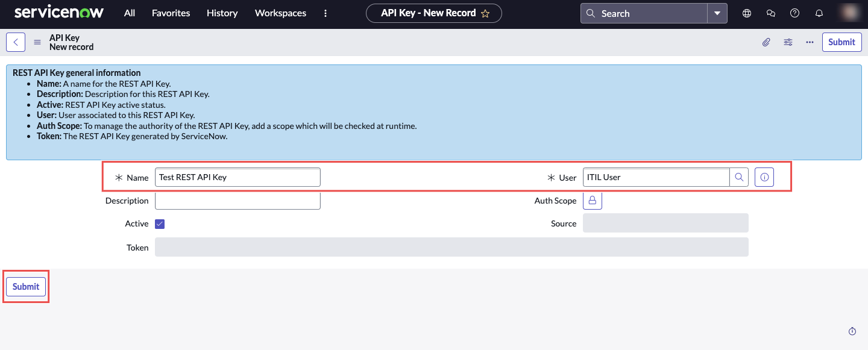
Task: Click inside the Description input field
Action: click(x=237, y=200)
